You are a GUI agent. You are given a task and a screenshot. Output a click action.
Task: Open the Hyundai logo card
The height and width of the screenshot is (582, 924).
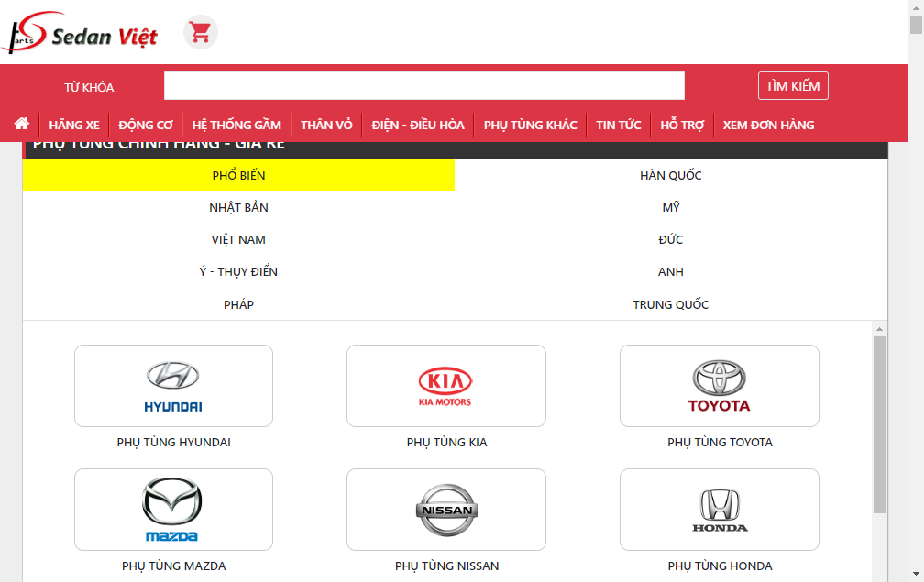pos(174,386)
